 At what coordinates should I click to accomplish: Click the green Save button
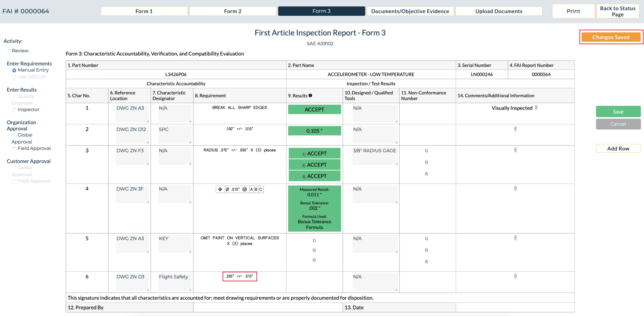(618, 112)
